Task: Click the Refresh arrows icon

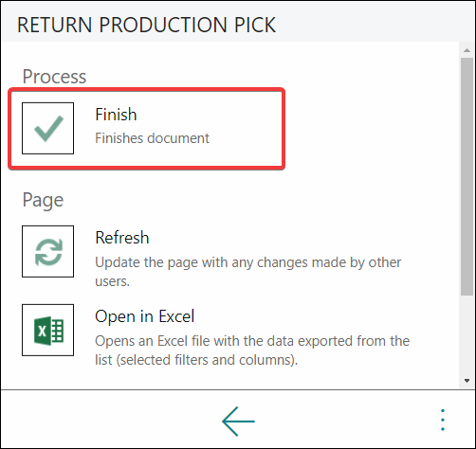Action: tap(47, 251)
